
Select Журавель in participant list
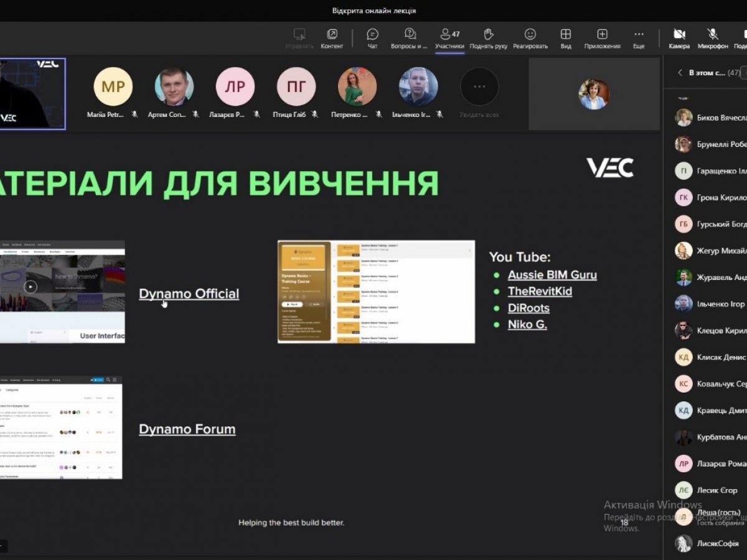coord(711,278)
